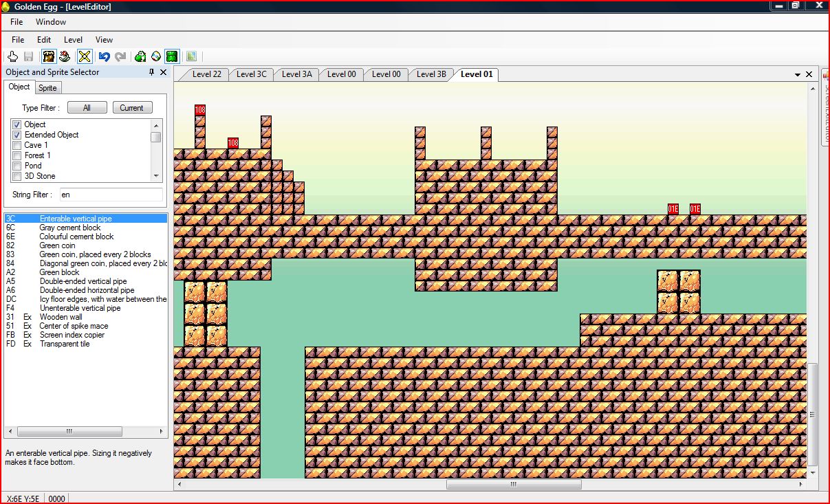Enable the Cave 1 checkbox
Screen dimensions: 830x504
(17, 145)
